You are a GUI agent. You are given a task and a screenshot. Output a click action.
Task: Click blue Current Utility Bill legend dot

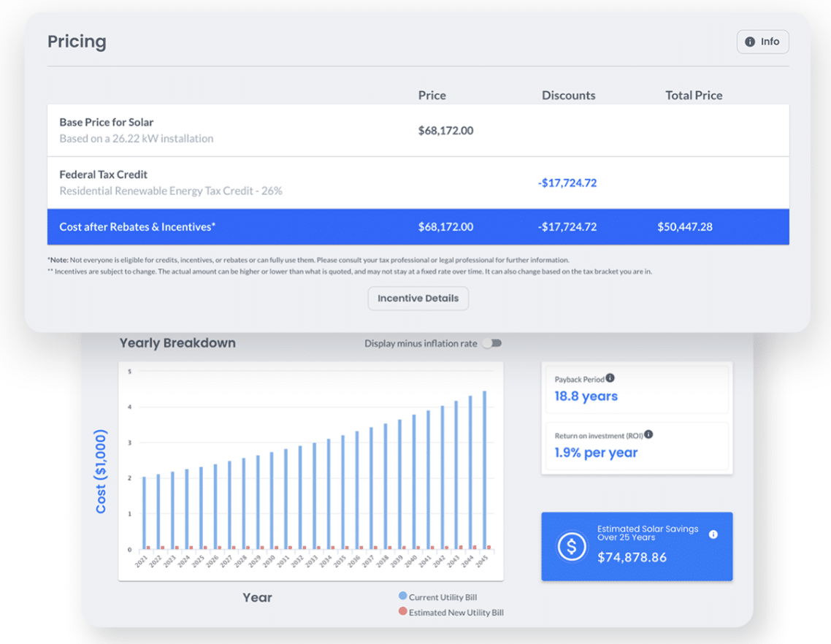pyautogui.click(x=402, y=597)
